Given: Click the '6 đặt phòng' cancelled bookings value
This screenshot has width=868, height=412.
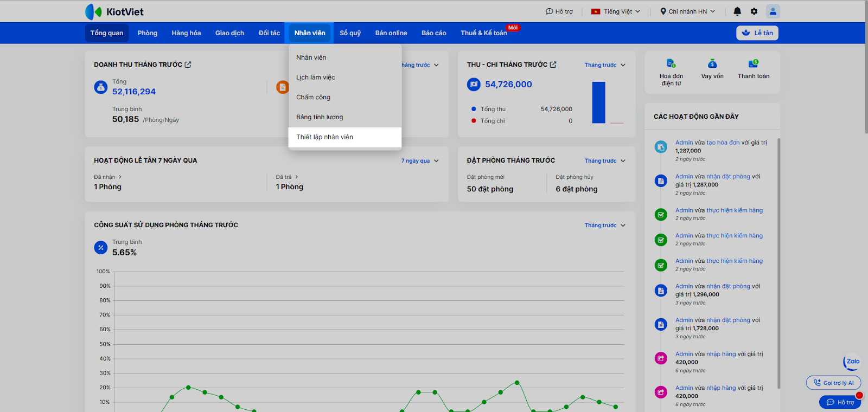Looking at the screenshot, I should [x=577, y=189].
